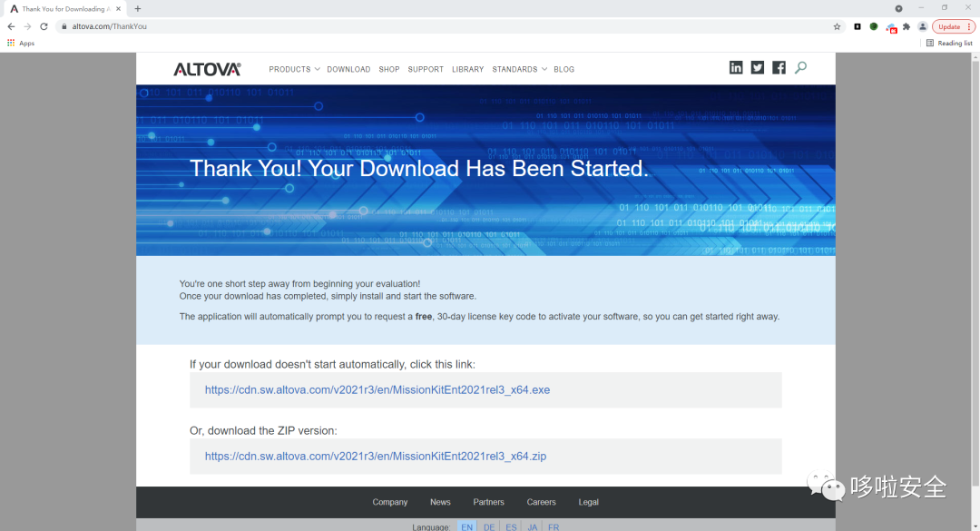Click the tab media indicator icon at top right
980x531 pixels.
tap(898, 8)
